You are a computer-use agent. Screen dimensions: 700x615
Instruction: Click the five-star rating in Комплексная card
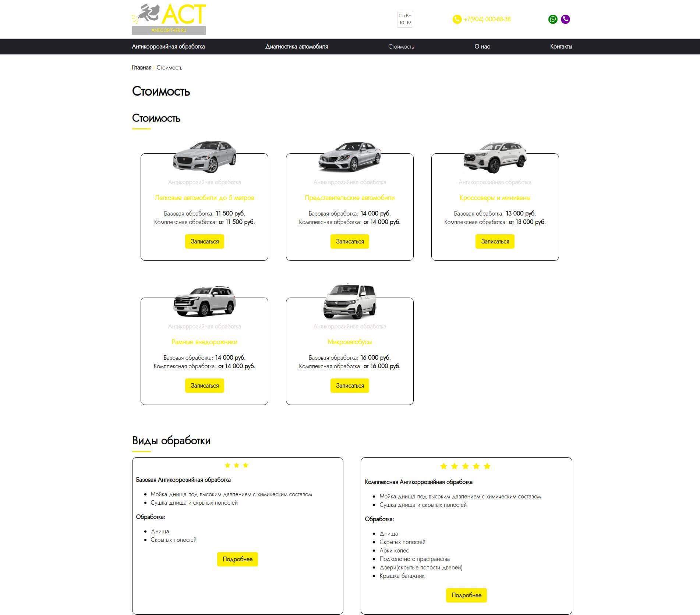[465, 466]
